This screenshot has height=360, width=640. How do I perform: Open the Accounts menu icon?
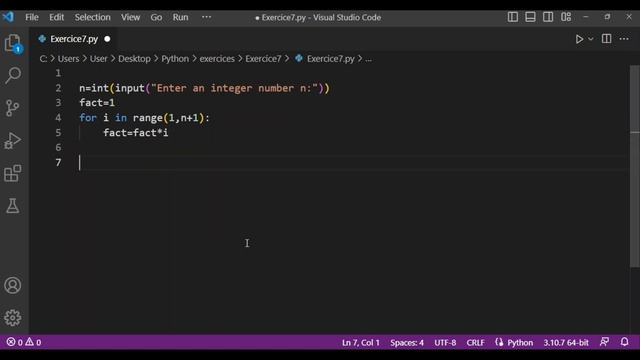13,285
